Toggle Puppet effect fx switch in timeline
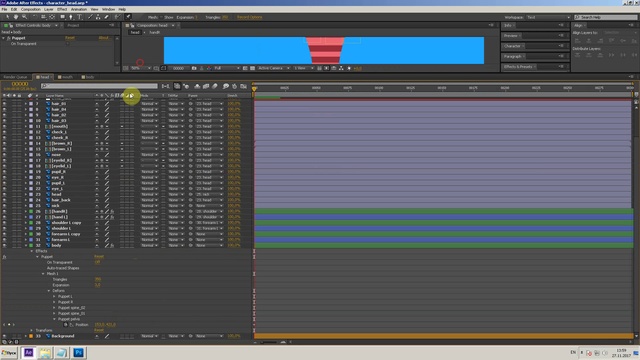640x360 pixels. coord(4,257)
